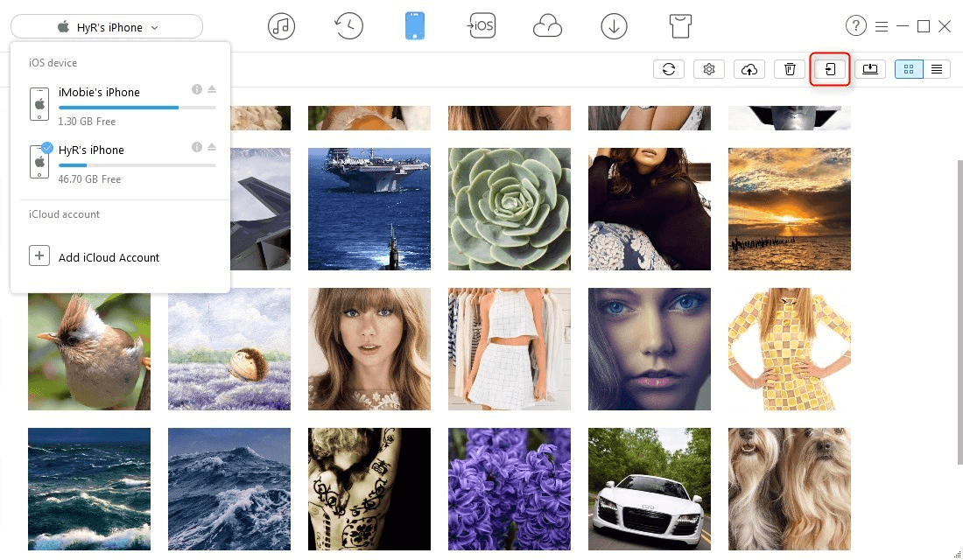Click the plus icon beside Add iCloud Account
The height and width of the screenshot is (560, 963).
[x=39, y=255]
